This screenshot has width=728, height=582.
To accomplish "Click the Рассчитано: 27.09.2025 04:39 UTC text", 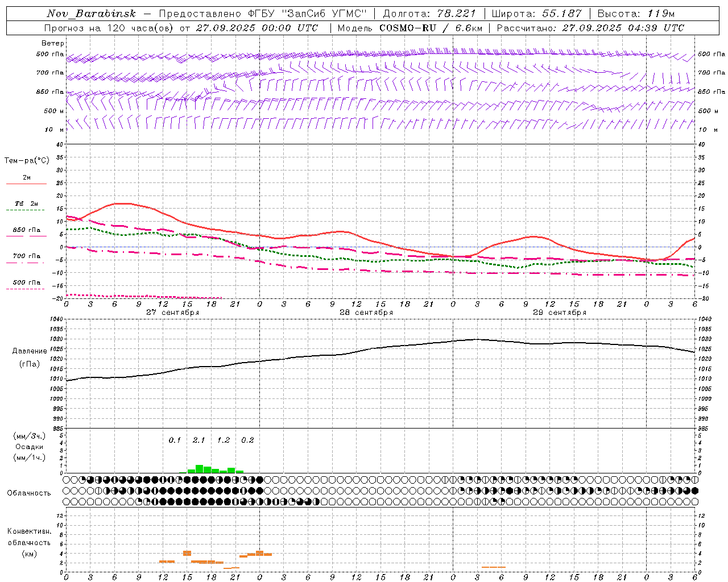I will coord(590,28).
